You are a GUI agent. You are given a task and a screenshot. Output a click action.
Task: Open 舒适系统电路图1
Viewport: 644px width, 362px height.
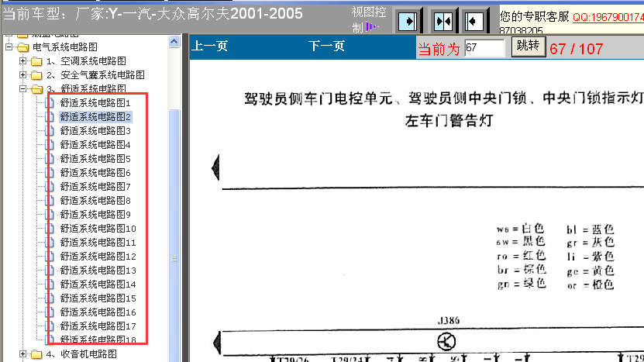pyautogui.click(x=95, y=103)
